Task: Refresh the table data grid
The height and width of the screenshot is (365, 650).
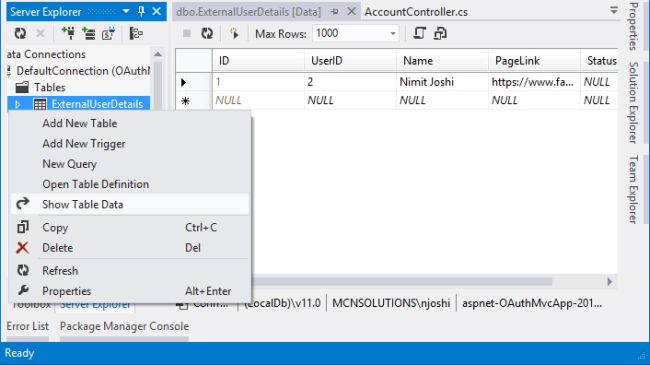Action: tap(207, 33)
